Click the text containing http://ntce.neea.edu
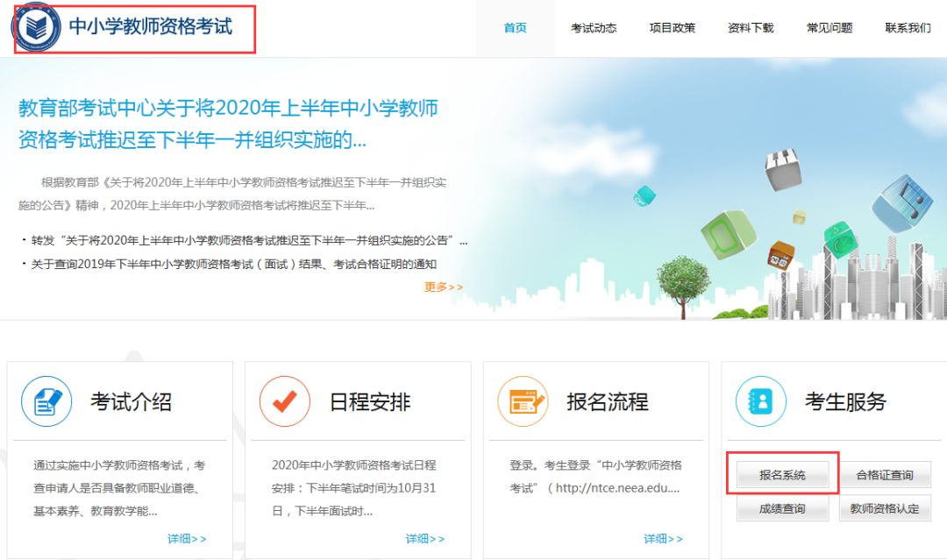 click(x=595, y=477)
